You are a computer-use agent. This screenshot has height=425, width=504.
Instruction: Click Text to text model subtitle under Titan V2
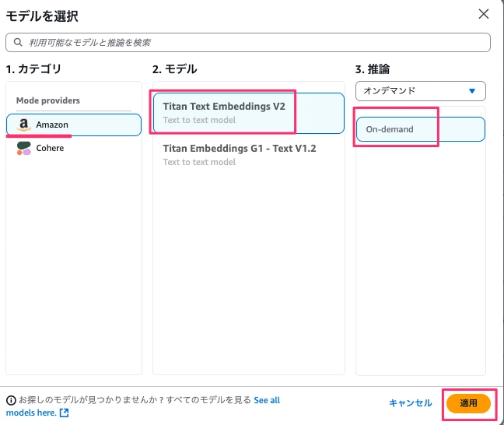[199, 120]
